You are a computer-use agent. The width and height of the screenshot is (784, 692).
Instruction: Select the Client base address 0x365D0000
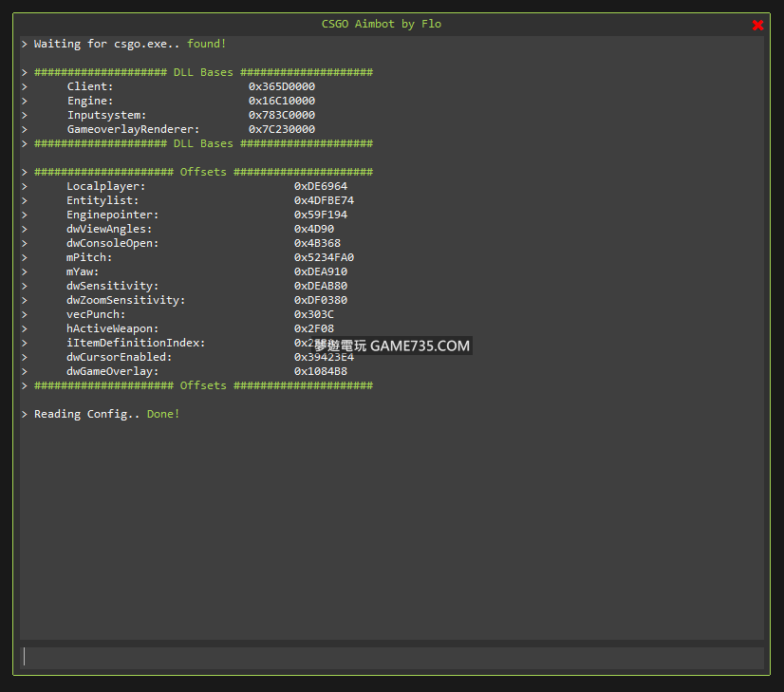pos(282,86)
